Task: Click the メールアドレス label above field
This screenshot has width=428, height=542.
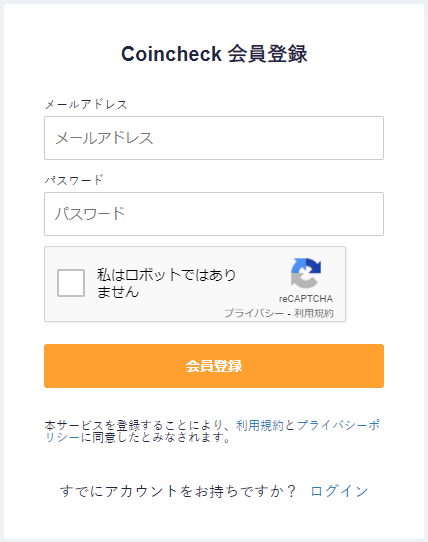Action: 86,104
